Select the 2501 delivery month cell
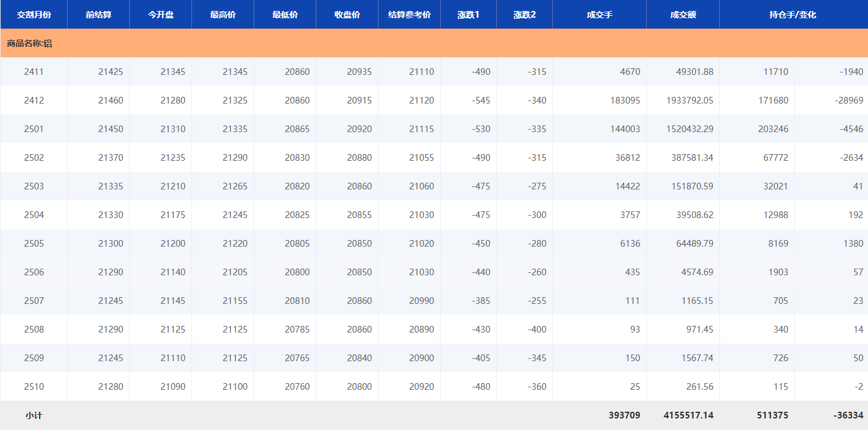The image size is (868, 430). [x=34, y=129]
